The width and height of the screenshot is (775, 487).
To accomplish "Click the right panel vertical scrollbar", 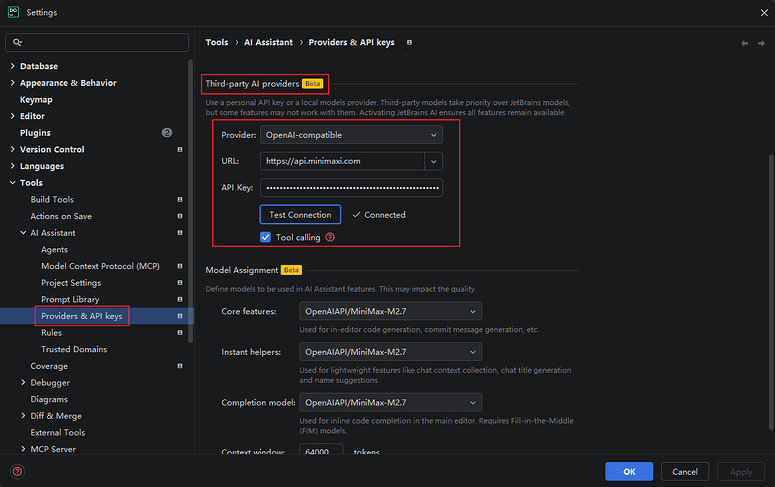I will (771, 292).
